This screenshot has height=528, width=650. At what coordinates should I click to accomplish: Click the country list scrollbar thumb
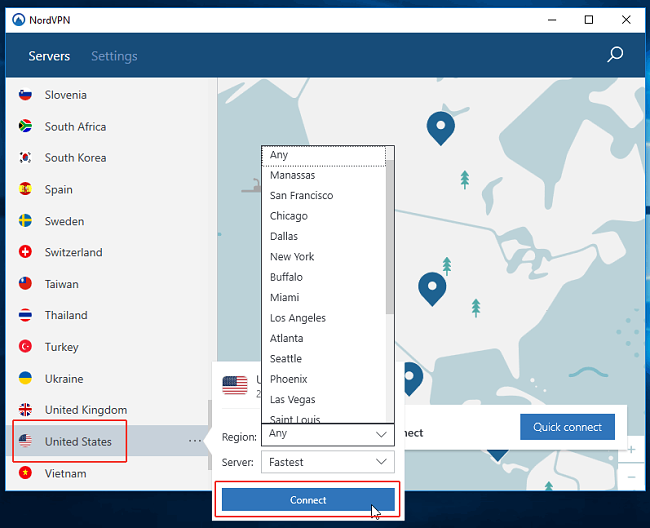click(210, 435)
